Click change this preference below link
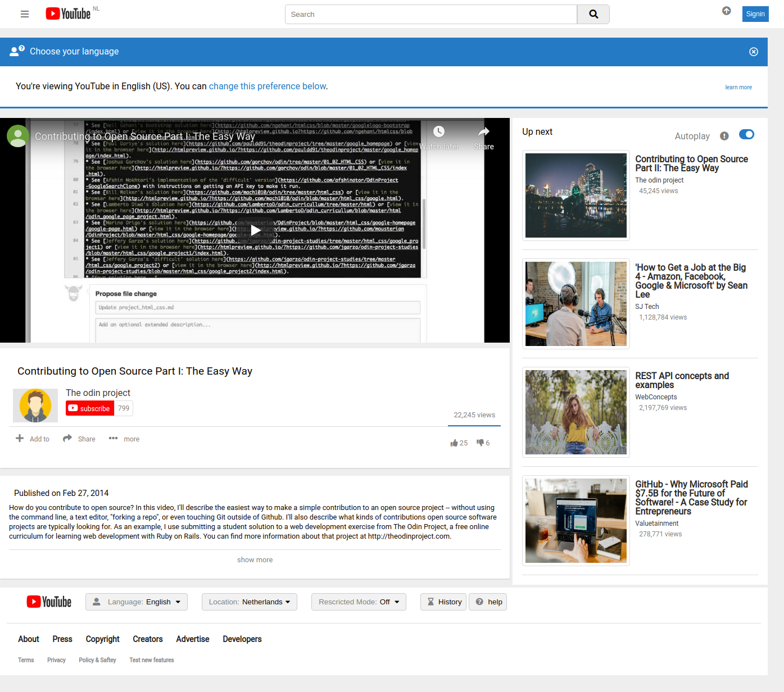Viewport: 784px width, 692px height. 268,86
